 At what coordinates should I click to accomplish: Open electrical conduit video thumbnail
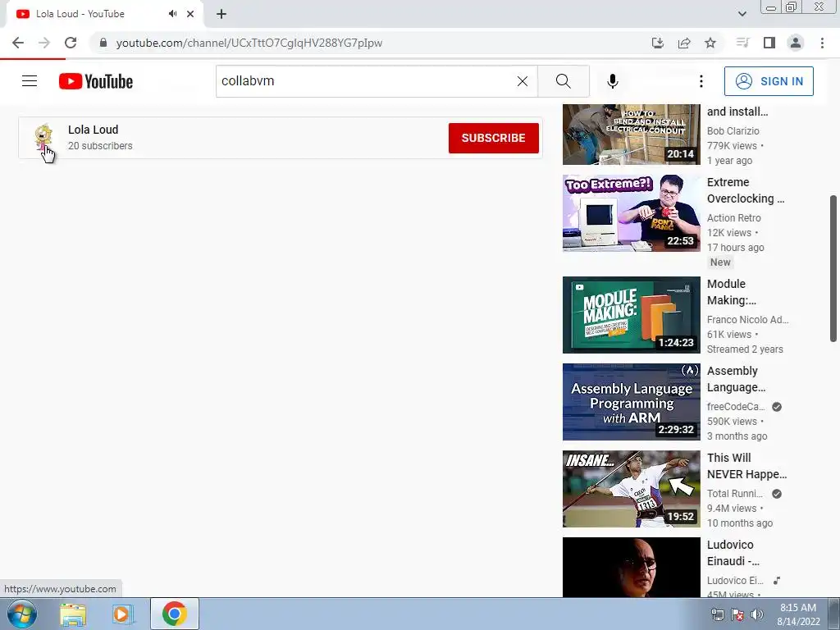[x=631, y=134]
